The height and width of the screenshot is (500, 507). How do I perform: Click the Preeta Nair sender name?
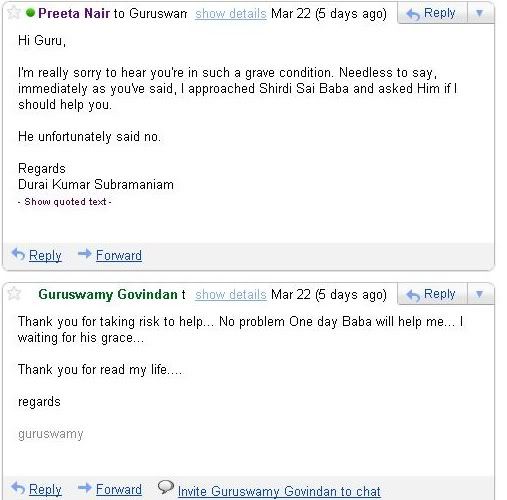click(x=74, y=13)
